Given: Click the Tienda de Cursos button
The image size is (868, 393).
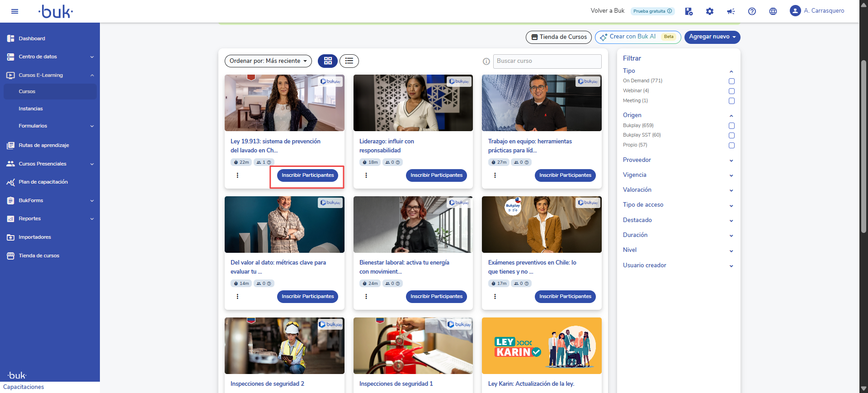Looking at the screenshot, I should (559, 37).
